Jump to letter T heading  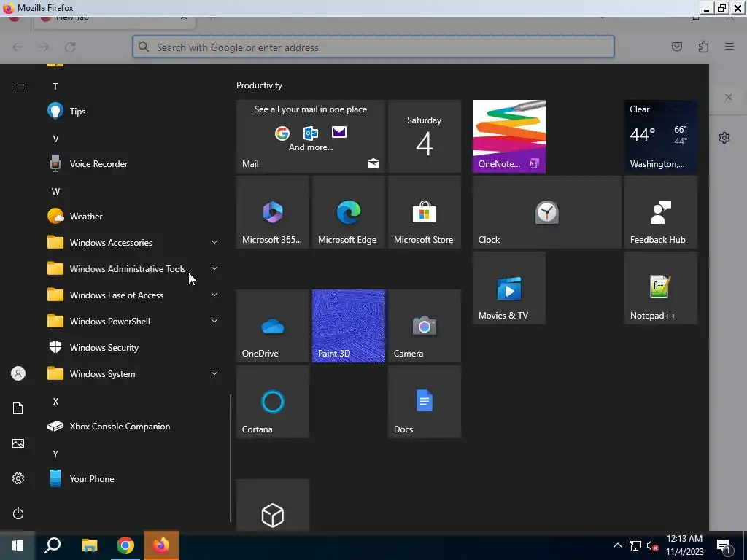tap(55, 86)
